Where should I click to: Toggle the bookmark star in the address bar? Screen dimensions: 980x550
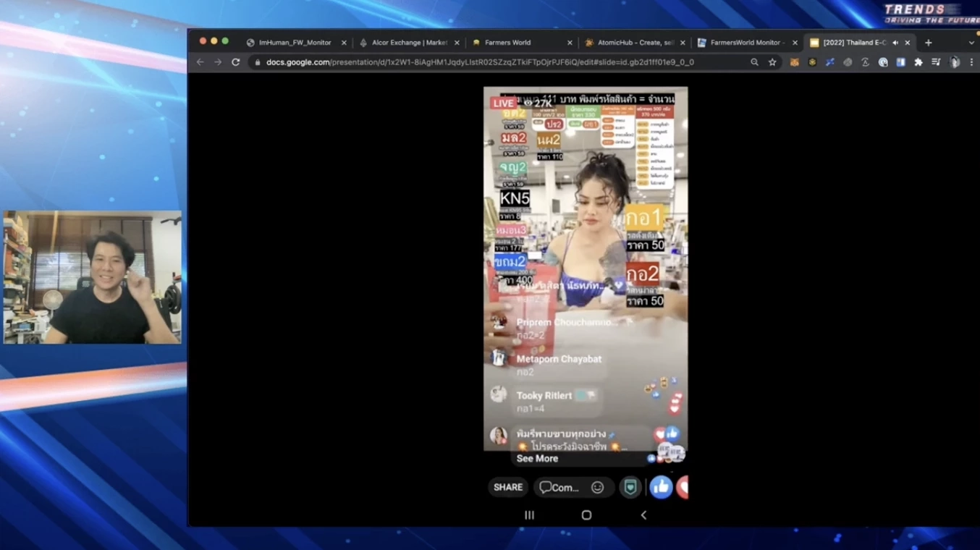[x=772, y=62]
